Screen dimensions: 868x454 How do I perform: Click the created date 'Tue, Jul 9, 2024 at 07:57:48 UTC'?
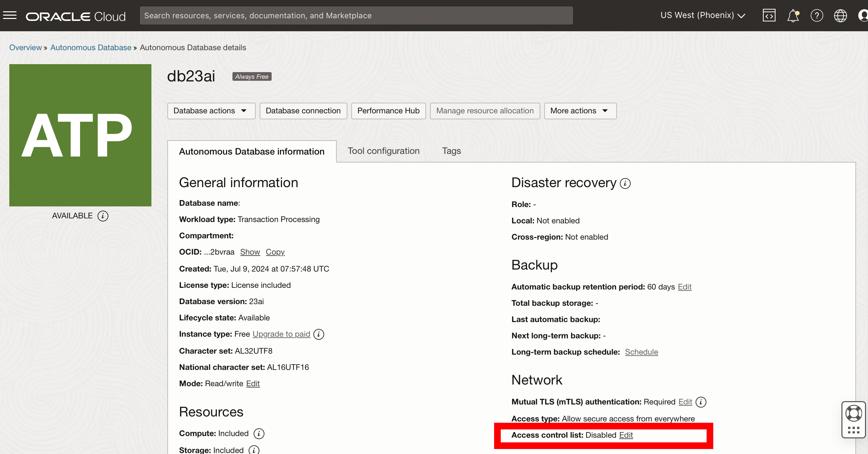271,269
